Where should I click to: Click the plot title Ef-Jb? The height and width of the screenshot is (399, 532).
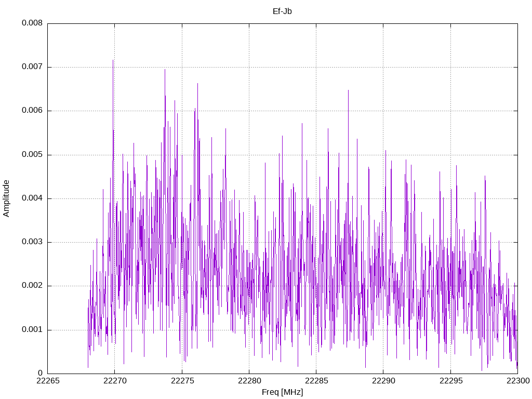[x=282, y=11]
